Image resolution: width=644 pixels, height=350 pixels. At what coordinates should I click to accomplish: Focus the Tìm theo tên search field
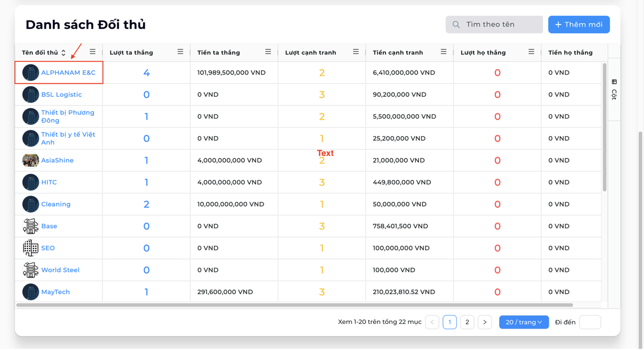(494, 24)
